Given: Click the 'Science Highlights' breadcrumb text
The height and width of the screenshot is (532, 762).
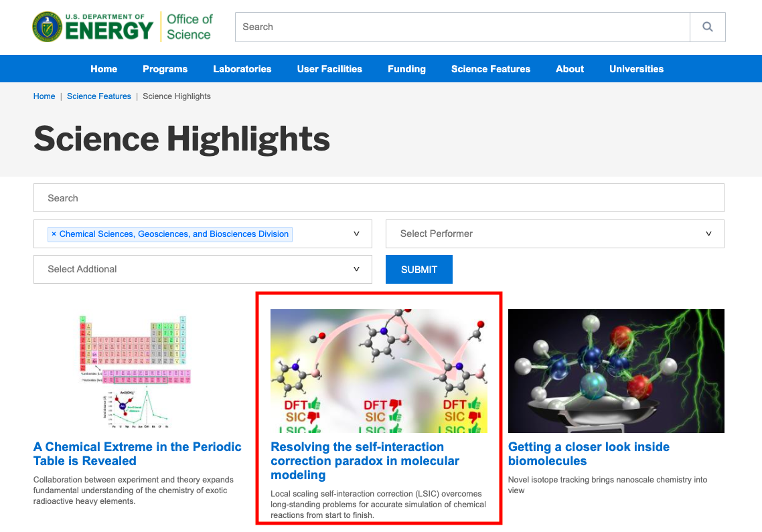Looking at the screenshot, I should coord(177,96).
